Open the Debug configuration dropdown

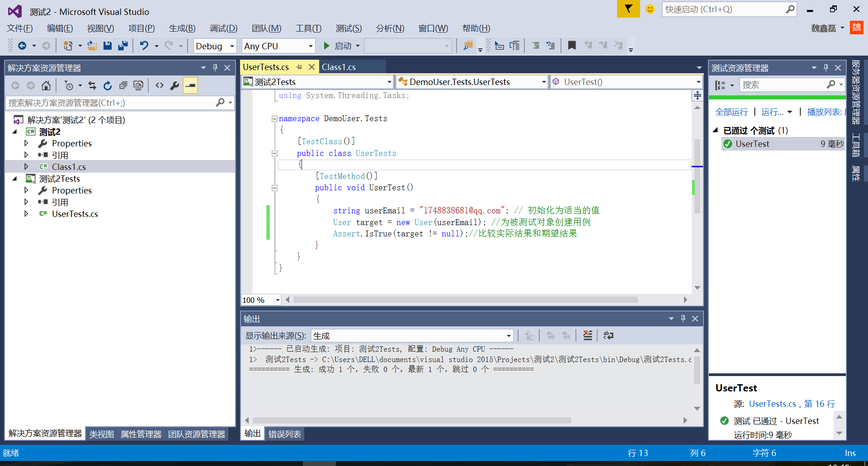tap(215, 46)
